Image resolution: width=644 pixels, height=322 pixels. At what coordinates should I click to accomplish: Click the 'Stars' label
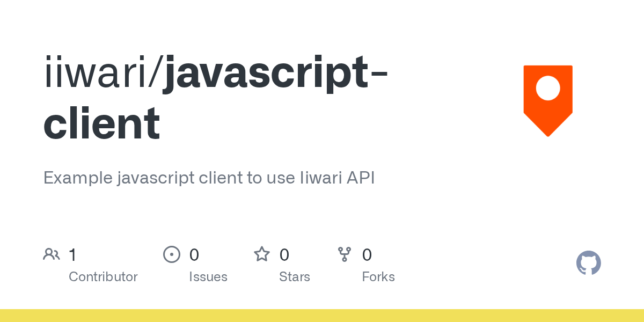pos(295,277)
